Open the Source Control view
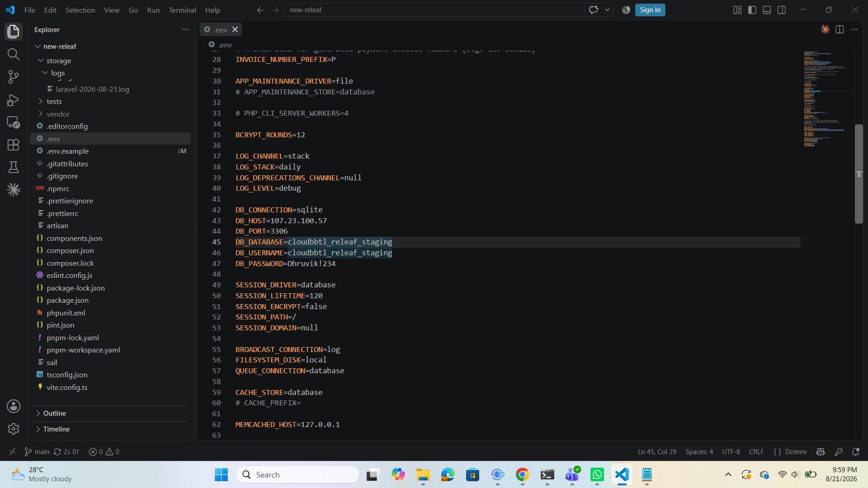Viewport: 868px width, 488px height. pyautogui.click(x=14, y=77)
